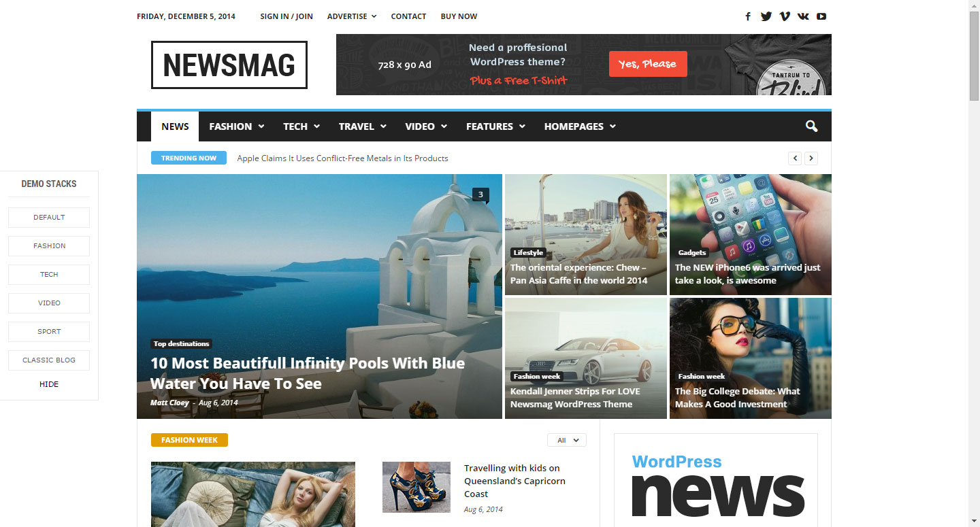Open 10 Most Beautifull Infinity Pools article
The height and width of the screenshot is (527, 980).
click(x=308, y=373)
